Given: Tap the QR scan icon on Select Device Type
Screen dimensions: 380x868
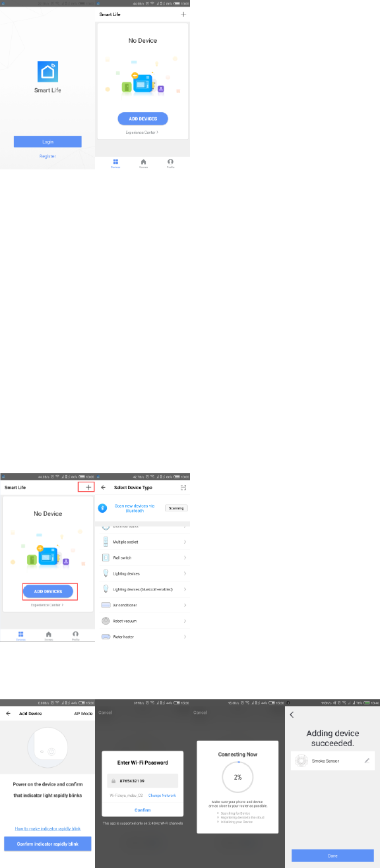Looking at the screenshot, I should (183, 487).
